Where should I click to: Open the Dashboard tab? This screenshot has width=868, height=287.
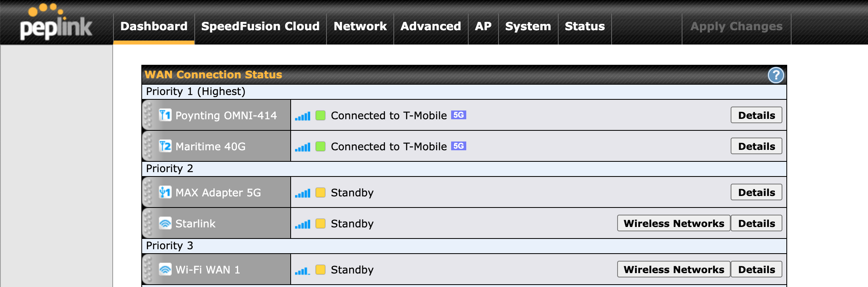point(154,26)
